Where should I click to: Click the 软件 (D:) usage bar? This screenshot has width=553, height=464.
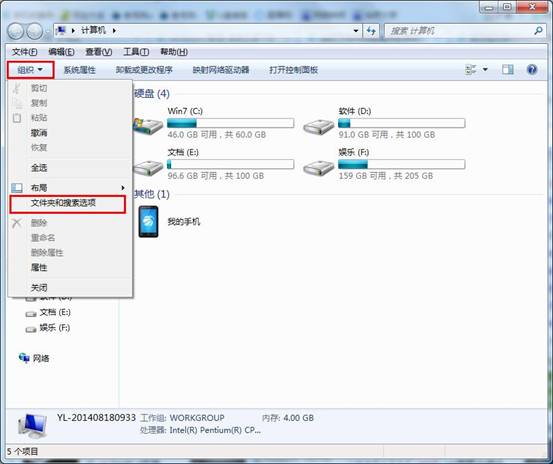point(401,123)
